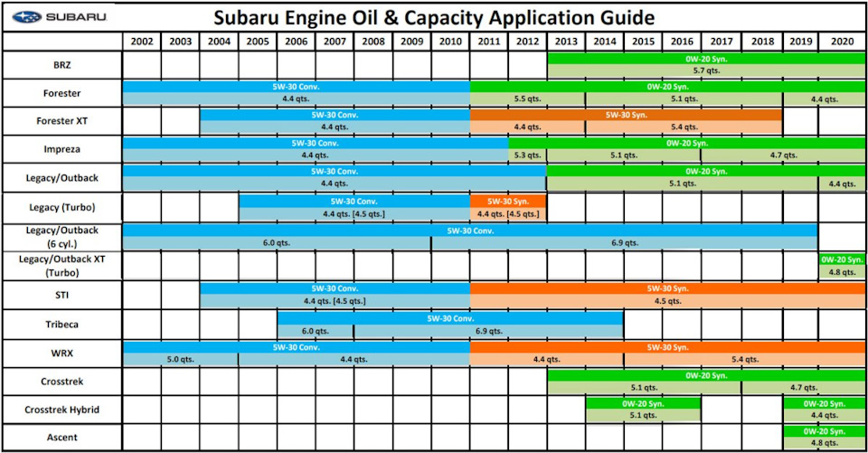The image size is (868, 453).
Task: Click the 4.7 qts. cell in Crosstrek row
Action: point(803,388)
